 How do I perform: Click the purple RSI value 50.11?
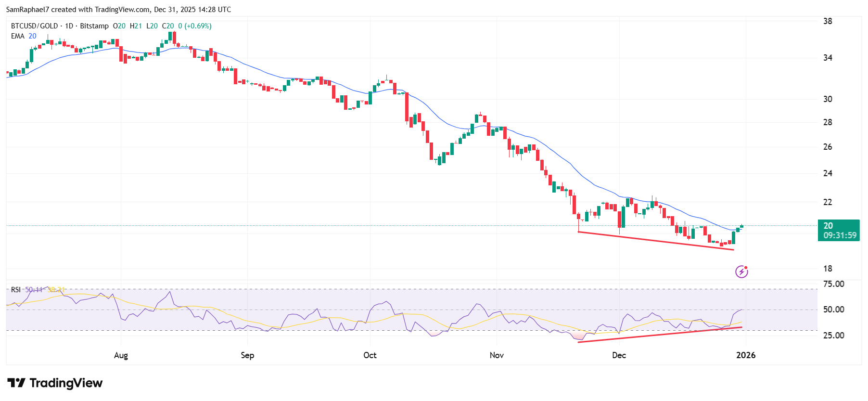[x=34, y=290]
